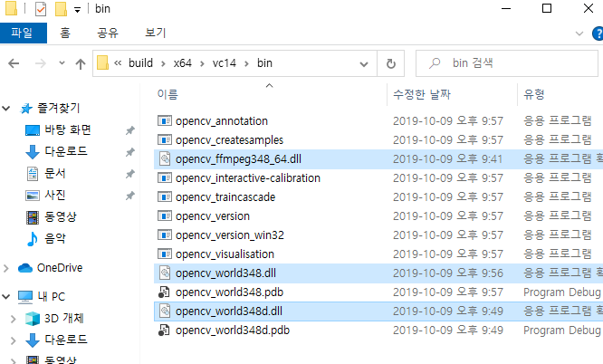The width and height of the screenshot is (603, 364).
Task: Collapse the 내 PC tree node
Action: tap(6, 297)
